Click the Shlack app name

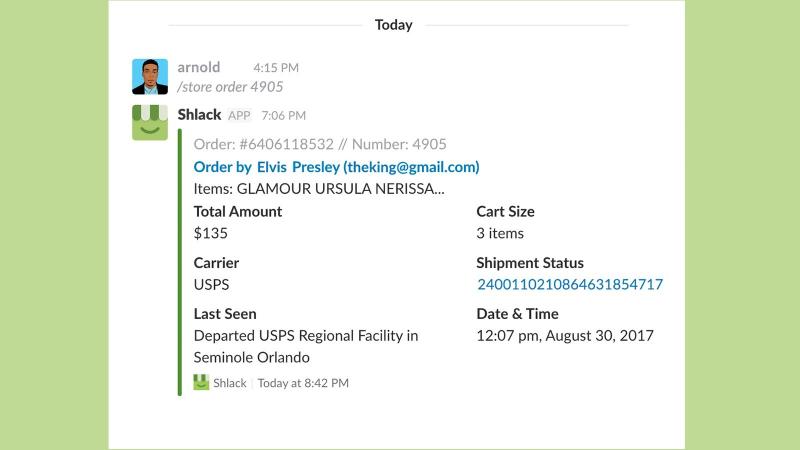point(199,114)
